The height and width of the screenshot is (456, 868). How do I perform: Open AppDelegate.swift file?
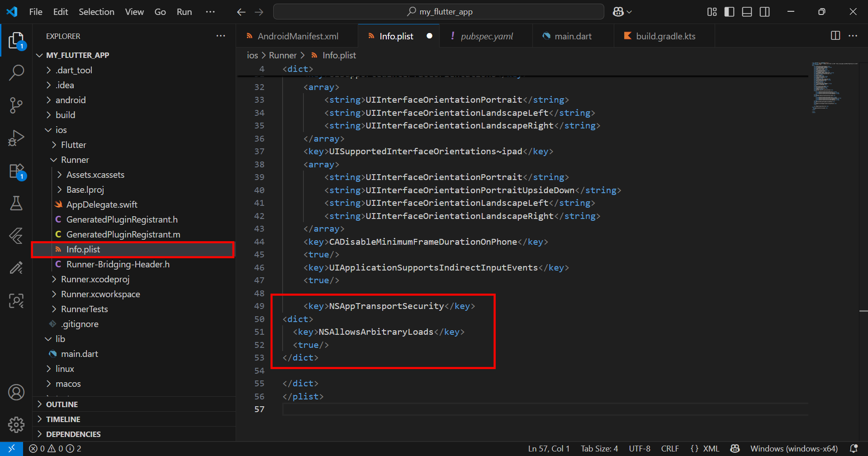(x=134, y=204)
